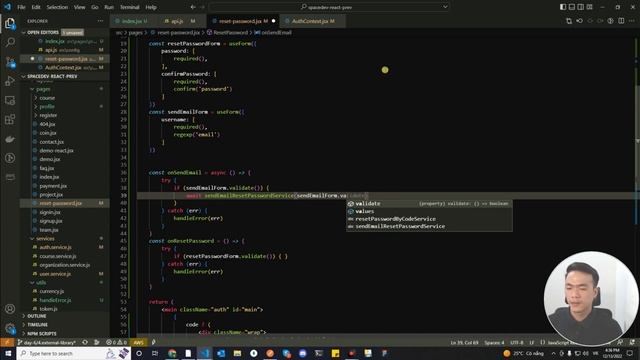Open the View menu
The image size is (640, 360).
[80, 7]
